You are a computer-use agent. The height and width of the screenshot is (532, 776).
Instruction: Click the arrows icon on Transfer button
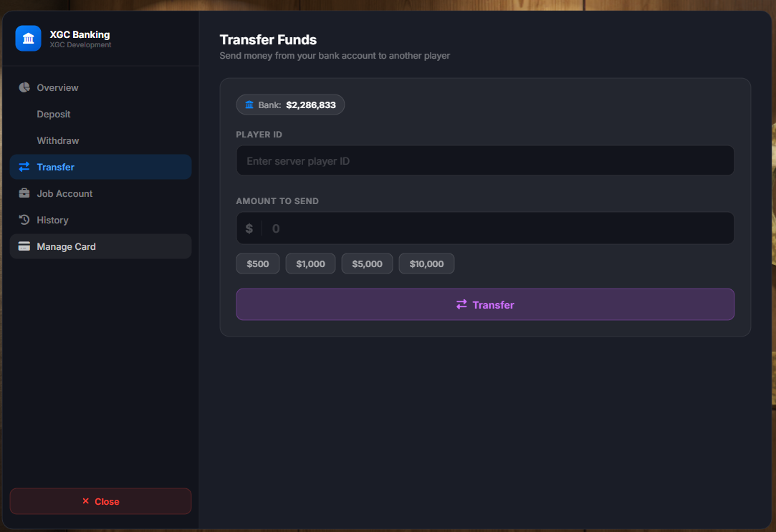point(461,304)
